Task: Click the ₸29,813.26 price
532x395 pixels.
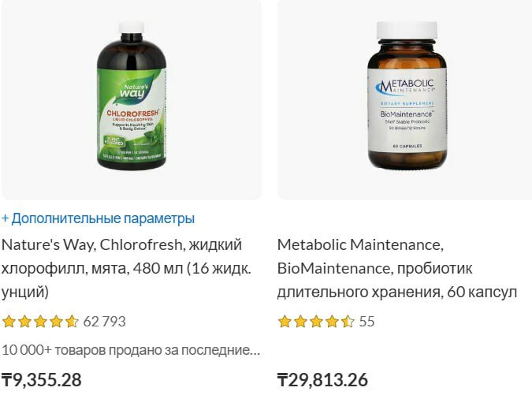Action: tap(322, 380)
